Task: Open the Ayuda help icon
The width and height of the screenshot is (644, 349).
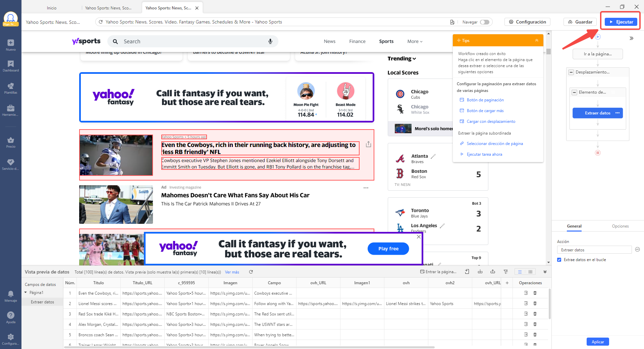Action: click(x=11, y=315)
